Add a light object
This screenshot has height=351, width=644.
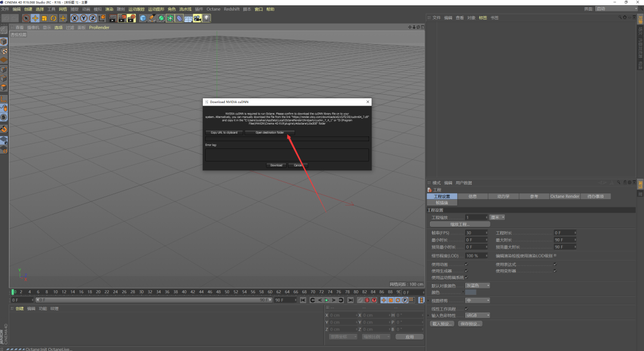pyautogui.click(x=206, y=18)
